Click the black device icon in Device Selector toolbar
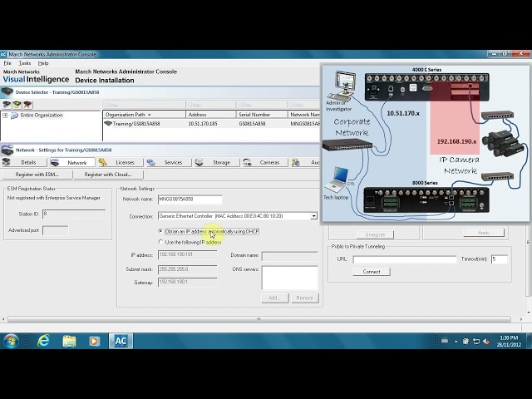This screenshot has height=399, width=532. coord(7,105)
